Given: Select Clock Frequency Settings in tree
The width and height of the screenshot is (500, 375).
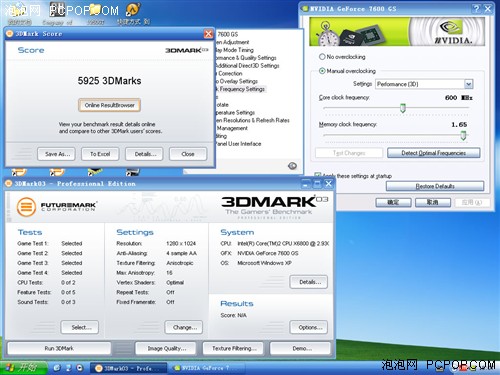Looking at the screenshot, I should (240, 89).
